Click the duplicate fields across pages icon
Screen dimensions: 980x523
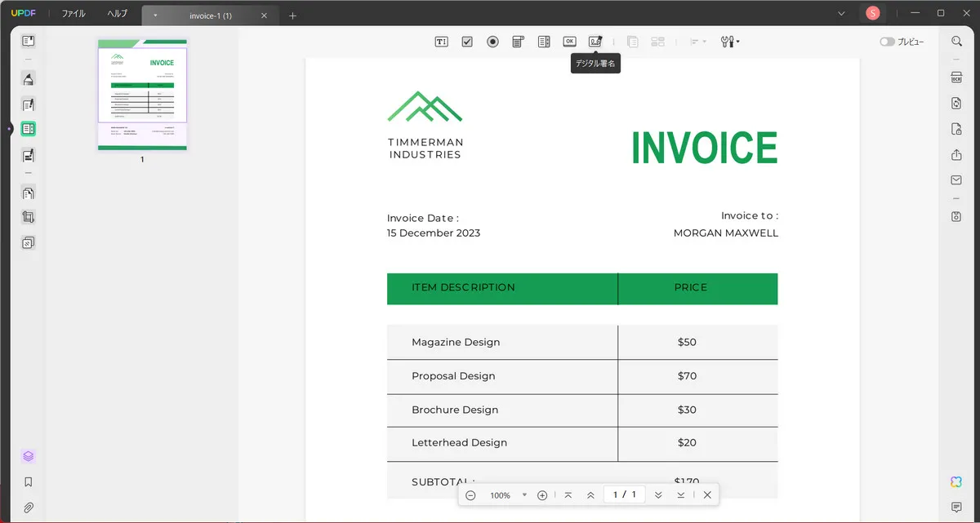(632, 42)
